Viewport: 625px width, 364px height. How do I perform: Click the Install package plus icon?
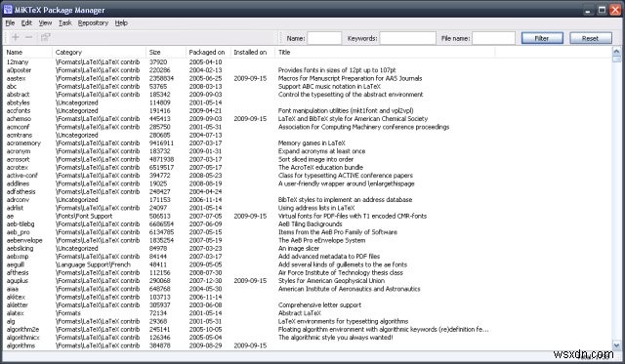(x=16, y=37)
